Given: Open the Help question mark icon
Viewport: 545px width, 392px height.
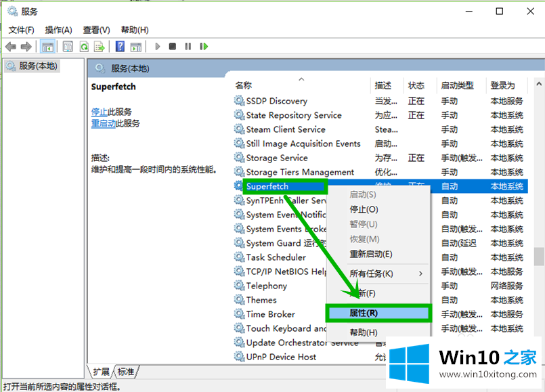Looking at the screenshot, I should coord(120,46).
